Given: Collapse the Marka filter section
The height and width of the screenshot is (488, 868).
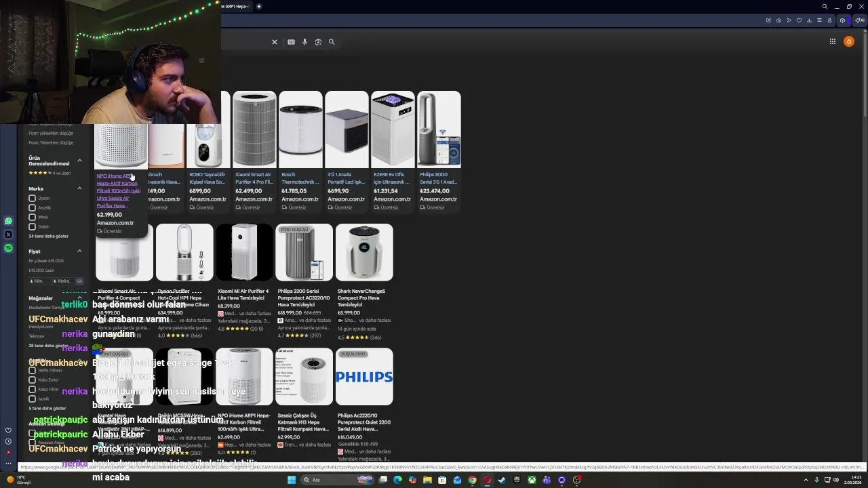Looking at the screenshot, I should click(79, 188).
